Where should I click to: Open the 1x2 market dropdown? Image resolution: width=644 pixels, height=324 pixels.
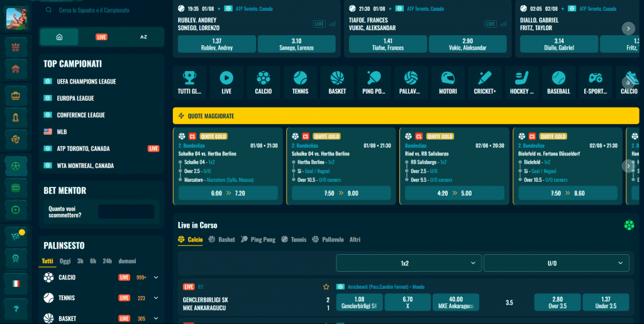tap(409, 263)
